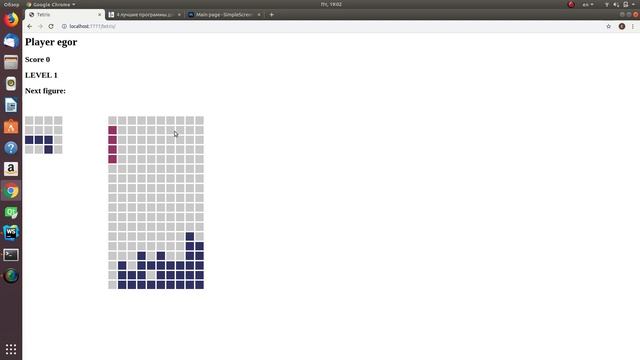Open Firefox from the Ubuntu dock

(11, 20)
